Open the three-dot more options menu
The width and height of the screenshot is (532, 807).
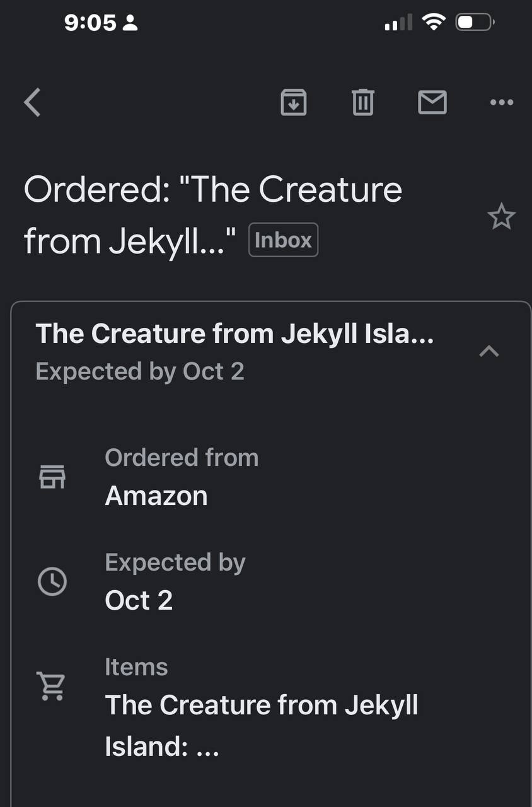[x=501, y=102]
